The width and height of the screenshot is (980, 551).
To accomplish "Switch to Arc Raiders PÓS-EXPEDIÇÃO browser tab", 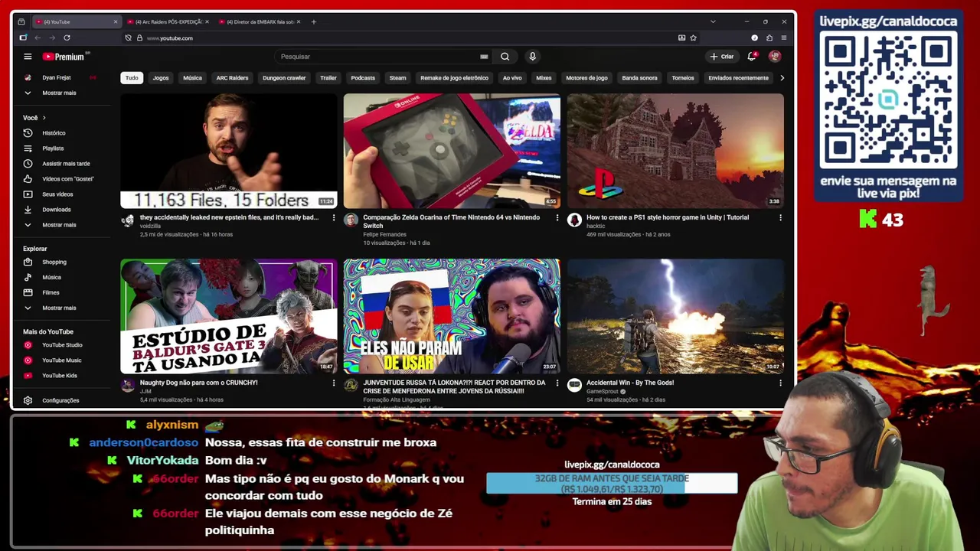I will 167,21.
